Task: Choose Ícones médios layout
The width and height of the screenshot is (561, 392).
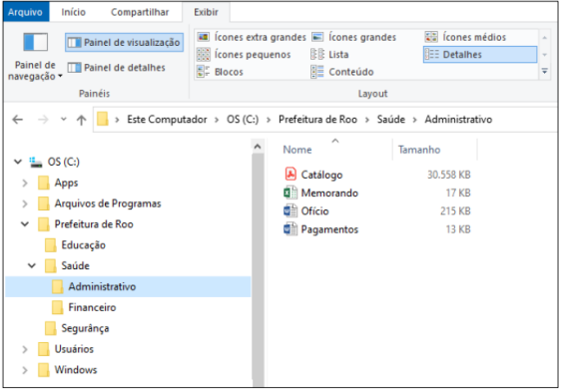Action: pos(465,37)
